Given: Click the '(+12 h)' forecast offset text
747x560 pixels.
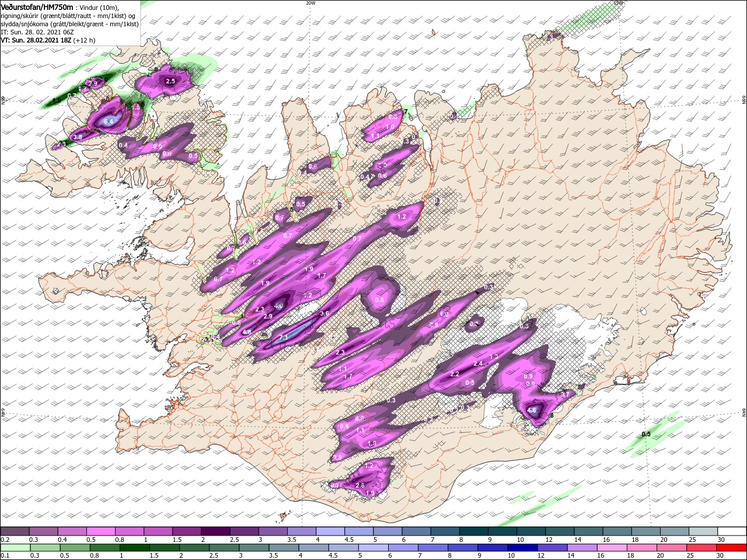Looking at the screenshot, I should 83,41.
